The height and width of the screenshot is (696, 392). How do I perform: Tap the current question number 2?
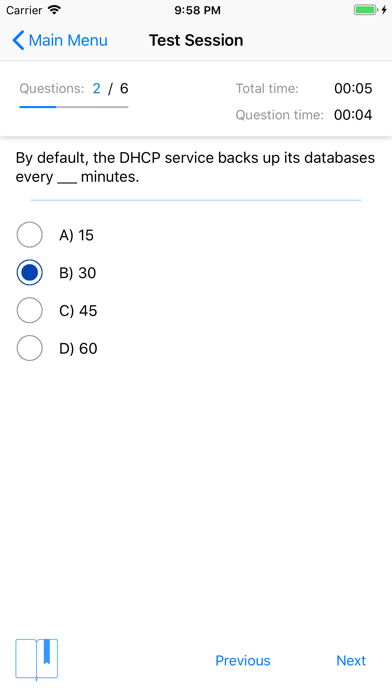pos(96,88)
